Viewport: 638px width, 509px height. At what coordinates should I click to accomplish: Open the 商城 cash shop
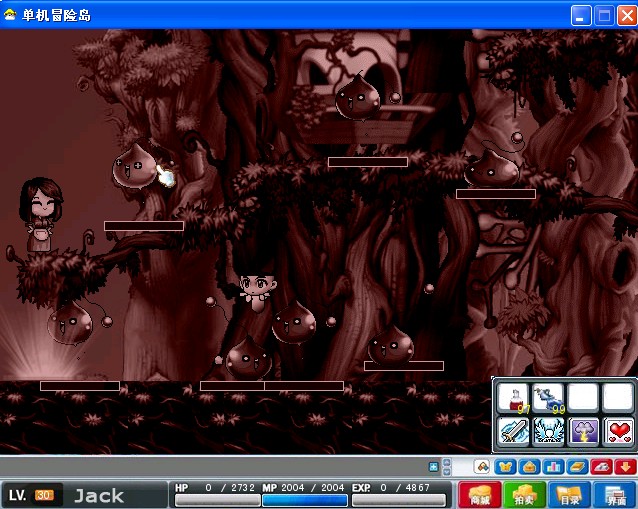(480, 495)
